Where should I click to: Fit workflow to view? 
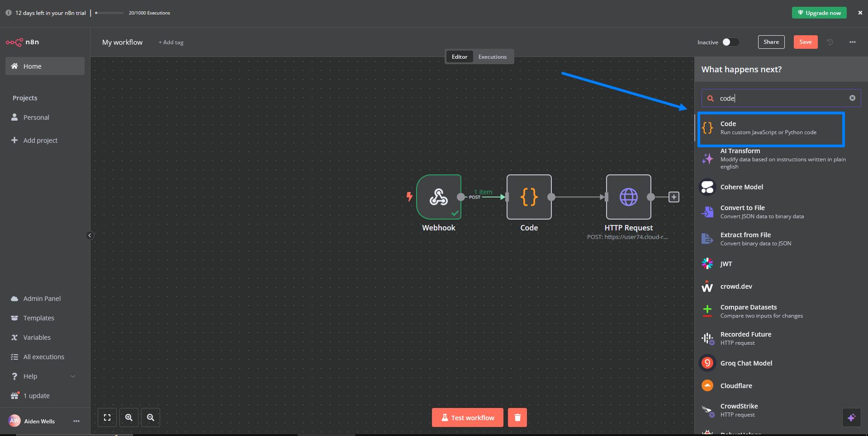pyautogui.click(x=107, y=417)
